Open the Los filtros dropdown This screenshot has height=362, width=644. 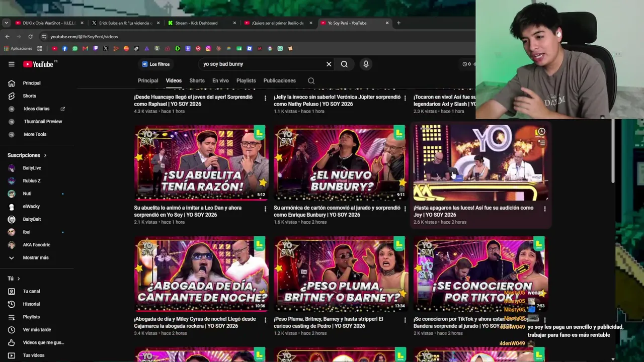pos(156,64)
